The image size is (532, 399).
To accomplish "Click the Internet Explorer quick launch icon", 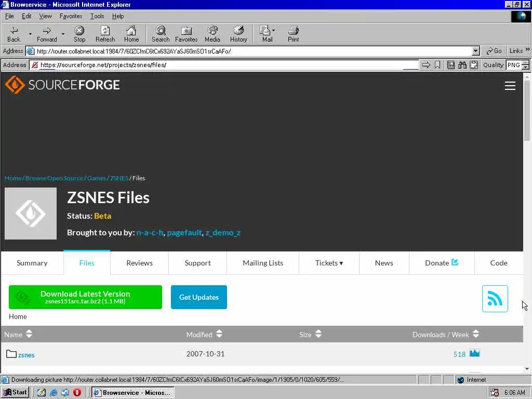I will 54,392.
